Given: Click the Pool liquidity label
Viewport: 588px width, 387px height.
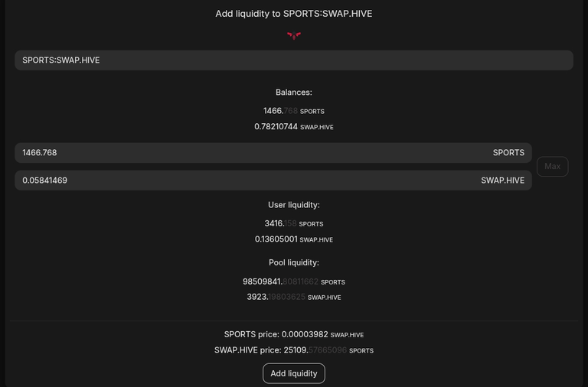Looking at the screenshot, I should pyautogui.click(x=294, y=262).
